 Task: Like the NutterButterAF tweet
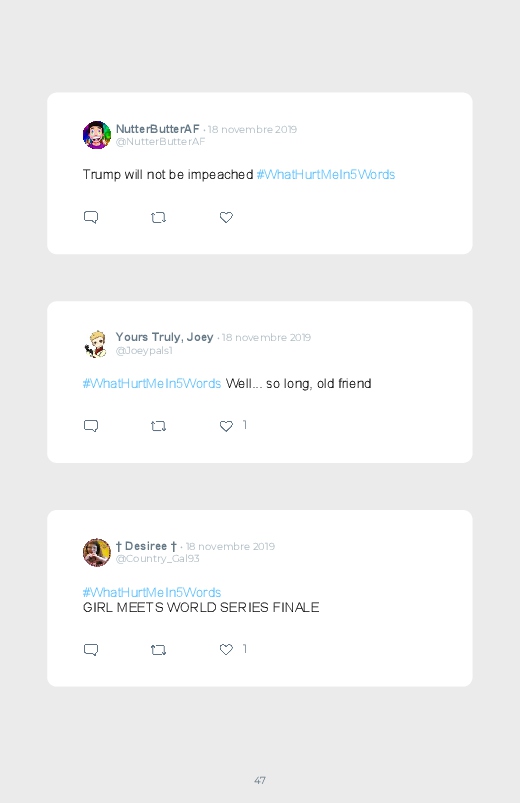coord(226,217)
